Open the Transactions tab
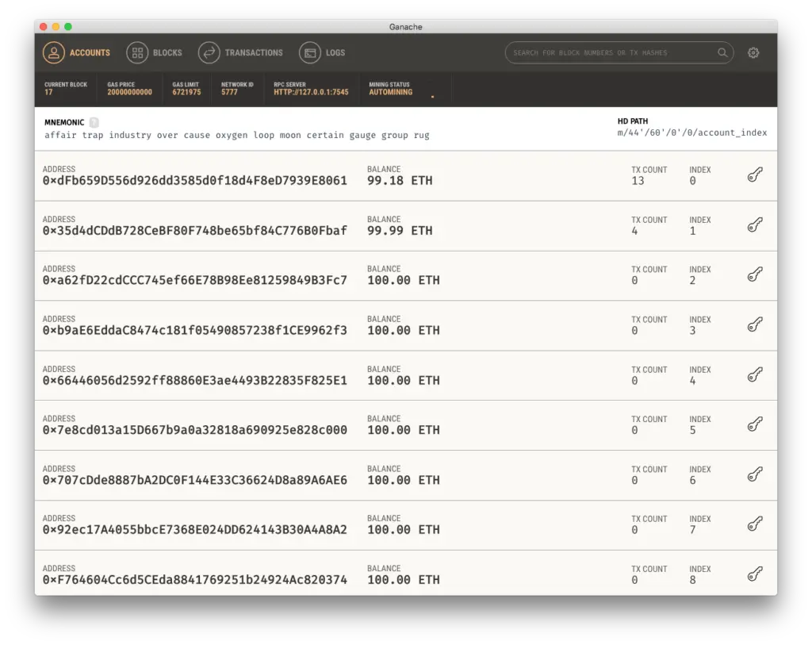The image size is (812, 645). click(240, 53)
